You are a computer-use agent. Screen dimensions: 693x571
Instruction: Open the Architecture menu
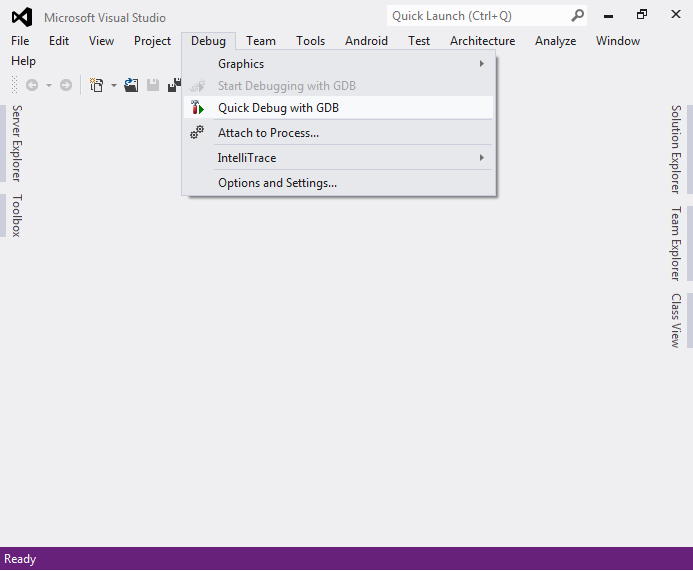coord(482,41)
